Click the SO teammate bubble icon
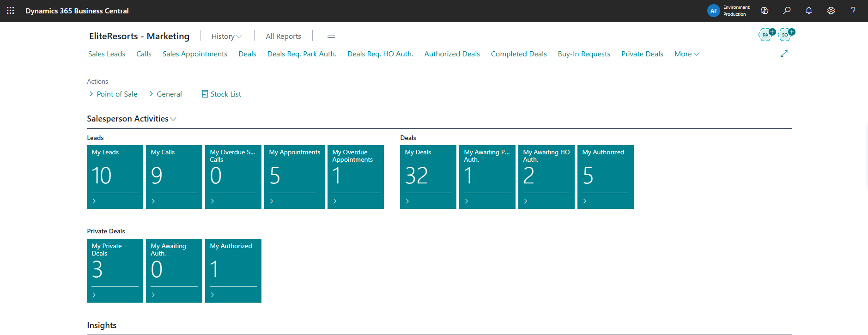Image resolution: width=868 pixels, height=335 pixels. tap(786, 35)
